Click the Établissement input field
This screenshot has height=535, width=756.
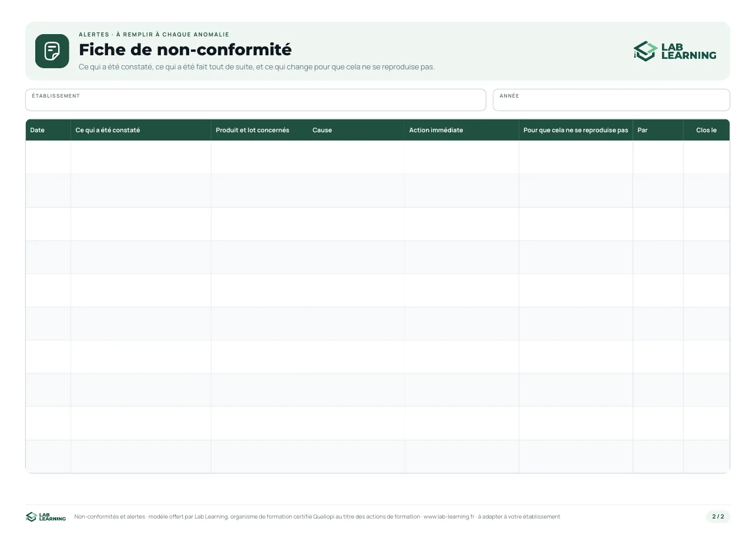256,100
